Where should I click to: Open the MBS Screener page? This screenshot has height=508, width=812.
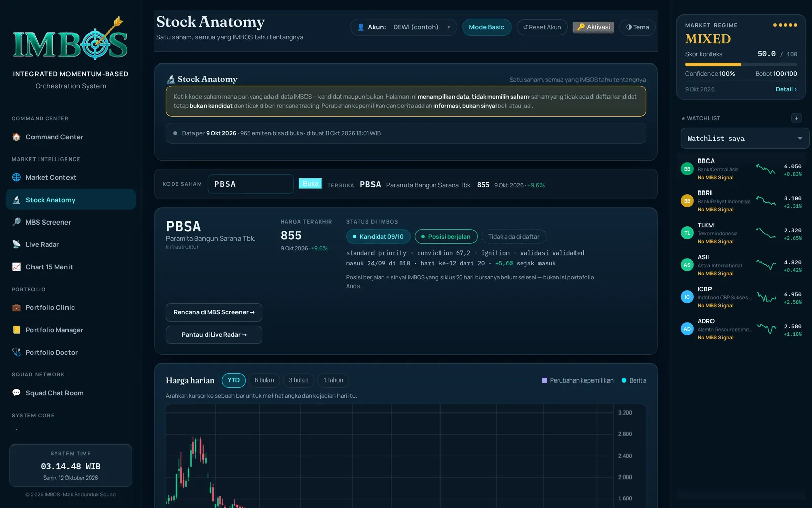click(71, 222)
